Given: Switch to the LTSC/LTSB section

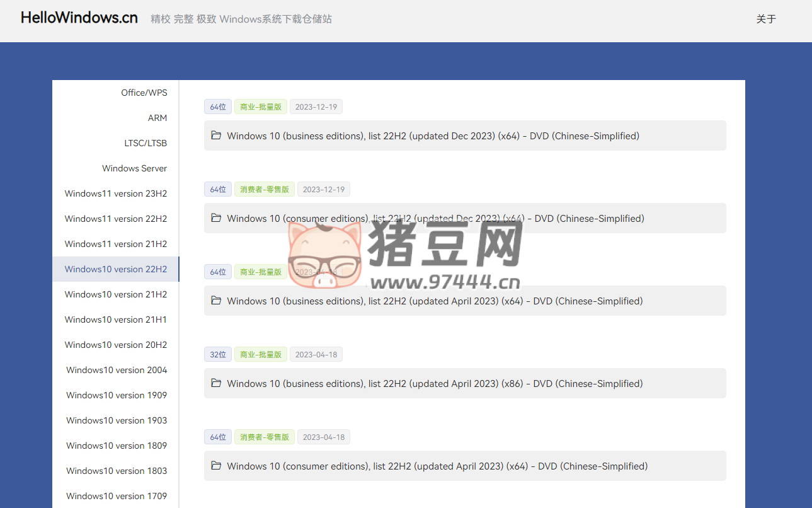Looking at the screenshot, I should pos(146,143).
